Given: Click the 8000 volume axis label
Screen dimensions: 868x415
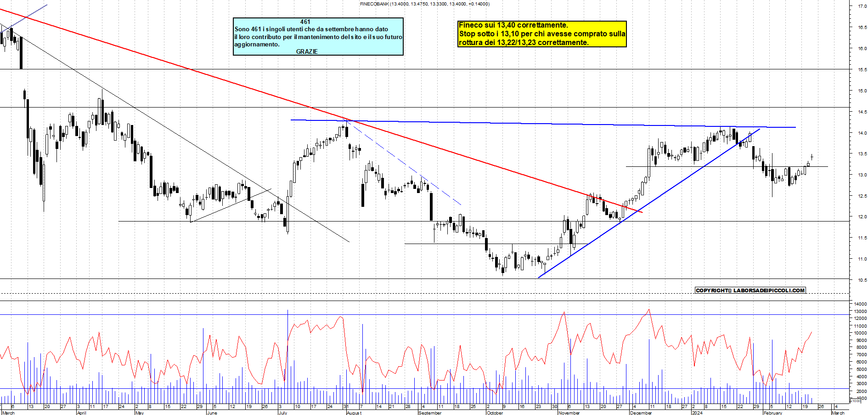Looking at the screenshot, I should (861, 347).
